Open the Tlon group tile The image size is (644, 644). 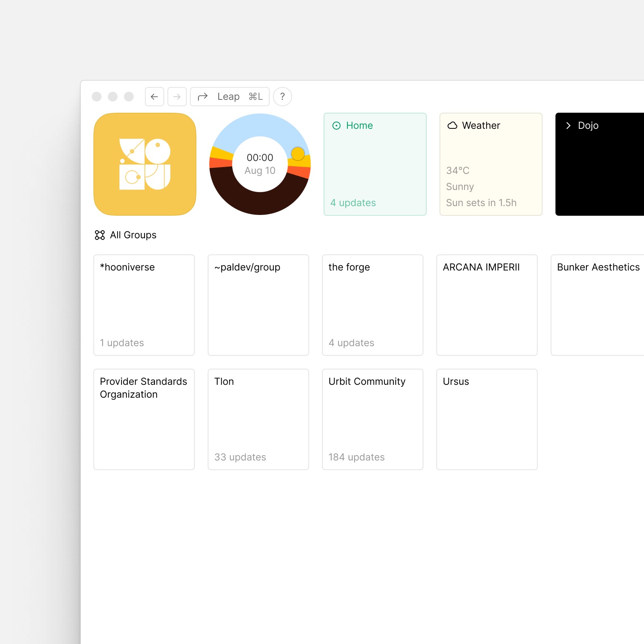pos(258,419)
